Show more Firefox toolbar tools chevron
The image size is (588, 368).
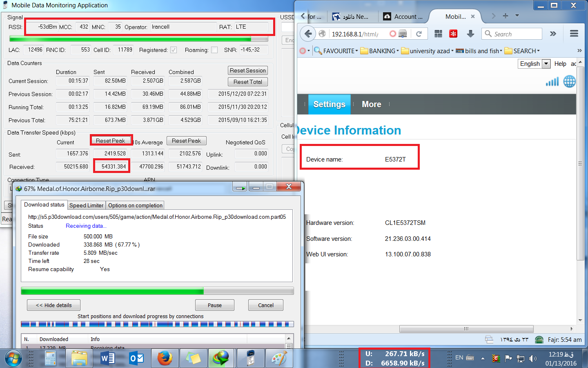(553, 34)
